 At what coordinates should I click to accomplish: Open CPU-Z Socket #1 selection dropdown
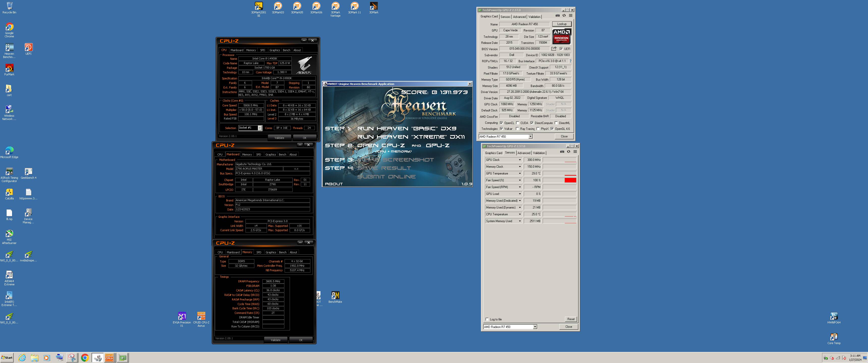tap(260, 128)
